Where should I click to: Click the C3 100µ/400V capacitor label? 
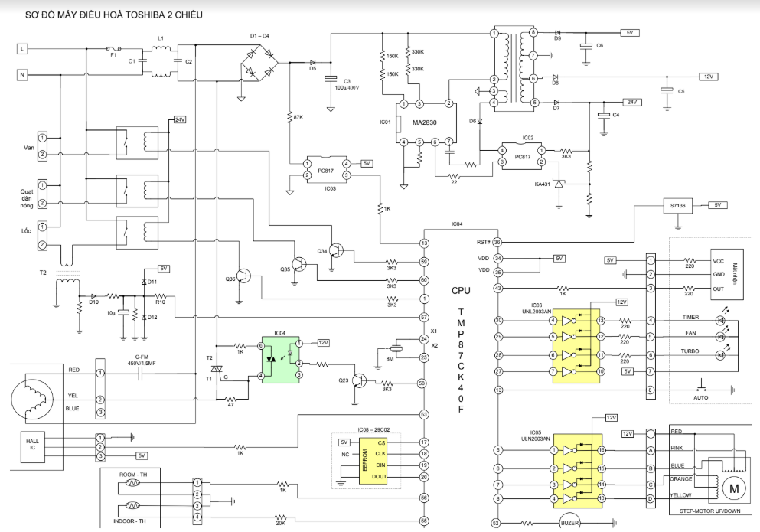(x=347, y=84)
